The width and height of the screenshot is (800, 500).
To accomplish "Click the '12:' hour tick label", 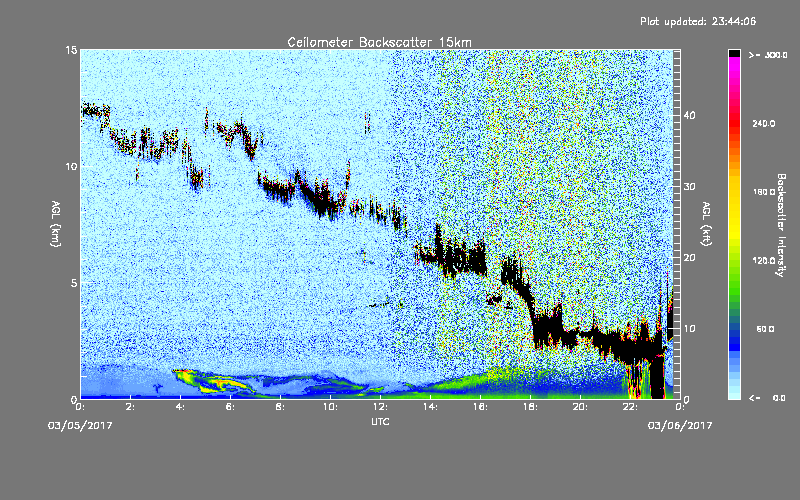I will coord(381,407).
